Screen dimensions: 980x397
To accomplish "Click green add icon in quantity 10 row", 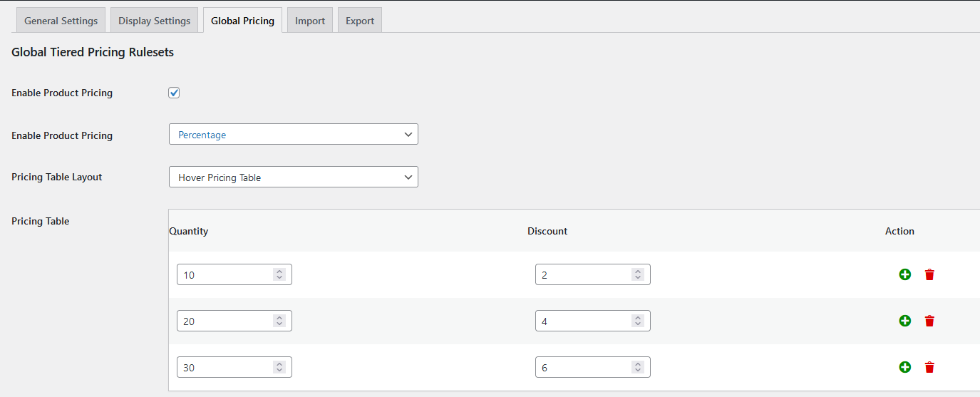I will [x=904, y=274].
